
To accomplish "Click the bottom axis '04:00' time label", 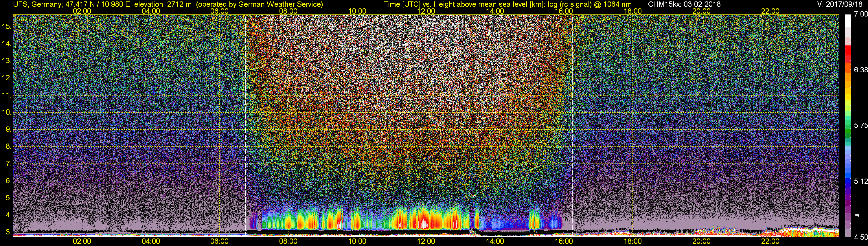I will [151, 241].
